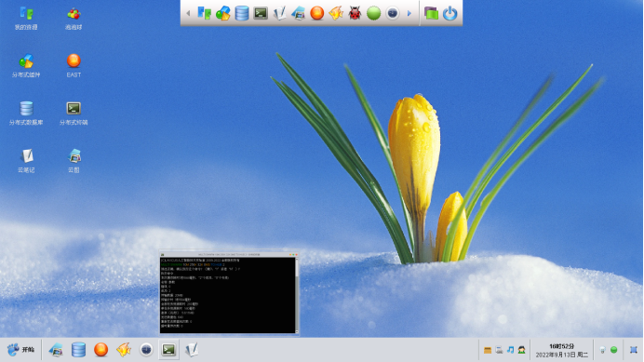Click the printer-like tray icon
The image size is (644, 362).
coord(499,350)
